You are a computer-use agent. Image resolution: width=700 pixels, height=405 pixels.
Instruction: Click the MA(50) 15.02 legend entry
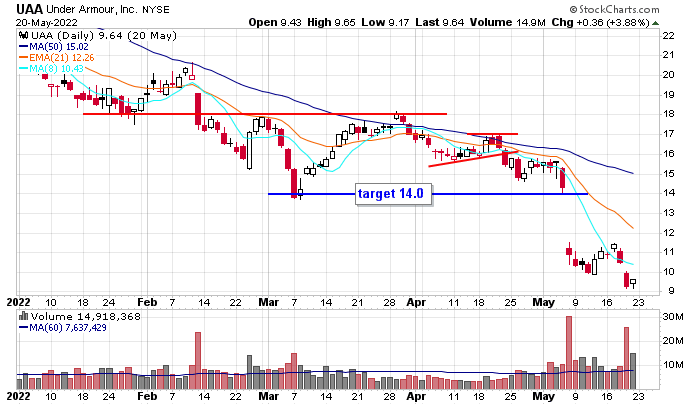pos(54,46)
